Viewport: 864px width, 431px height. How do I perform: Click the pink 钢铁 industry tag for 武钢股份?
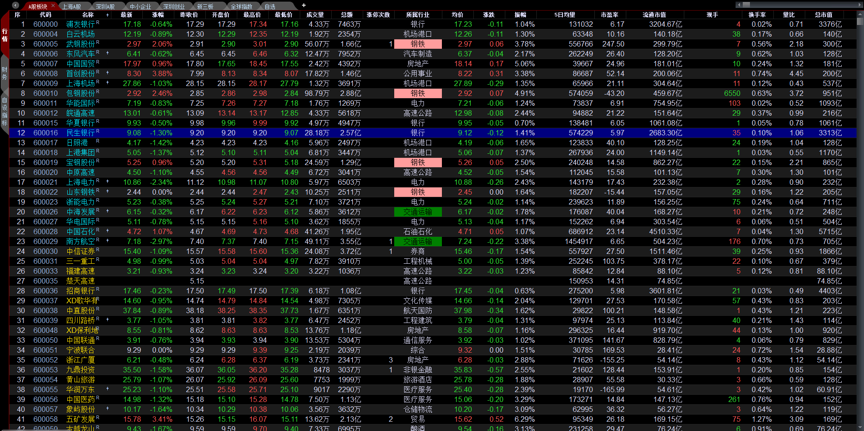click(418, 44)
